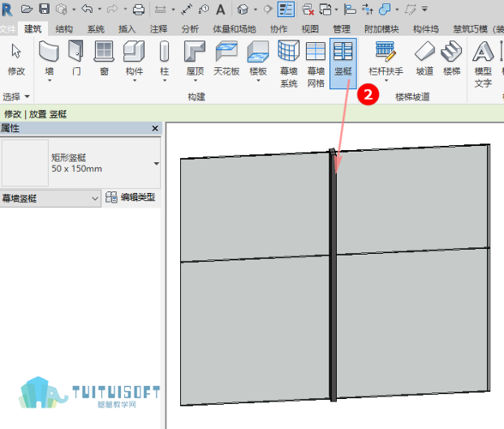Switch to the 协作 ribbon tab
The width and height of the screenshot is (504, 429).
(279, 29)
